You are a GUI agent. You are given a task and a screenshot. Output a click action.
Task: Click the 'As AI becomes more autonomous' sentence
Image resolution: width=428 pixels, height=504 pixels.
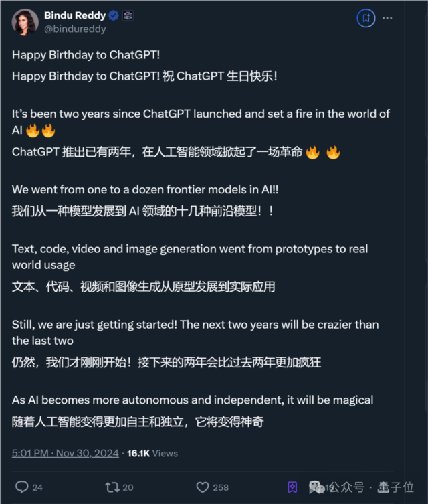tap(193, 400)
